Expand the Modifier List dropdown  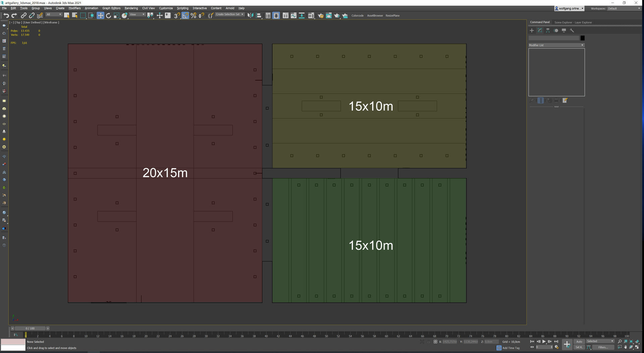[556, 45]
